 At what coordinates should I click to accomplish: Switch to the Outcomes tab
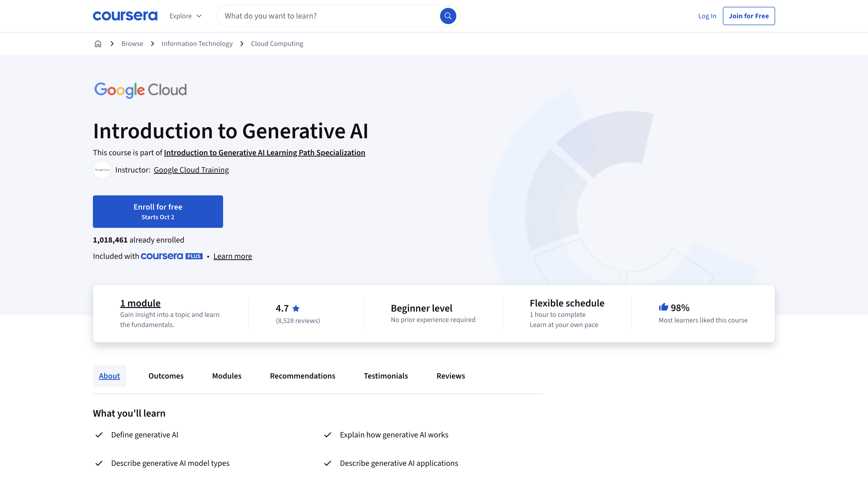tap(166, 376)
